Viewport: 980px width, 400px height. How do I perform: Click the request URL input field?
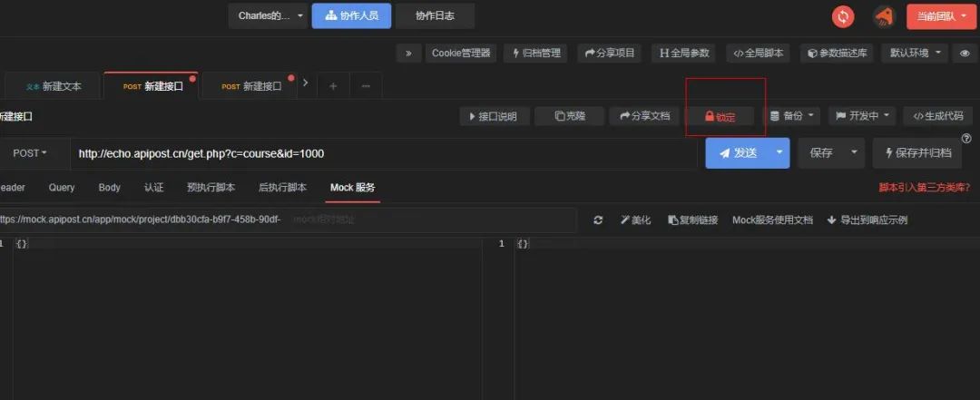tap(383, 153)
